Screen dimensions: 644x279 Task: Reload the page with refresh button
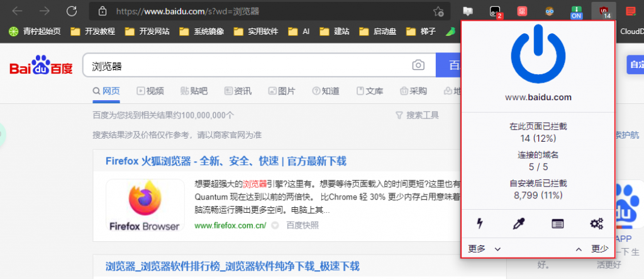(72, 11)
